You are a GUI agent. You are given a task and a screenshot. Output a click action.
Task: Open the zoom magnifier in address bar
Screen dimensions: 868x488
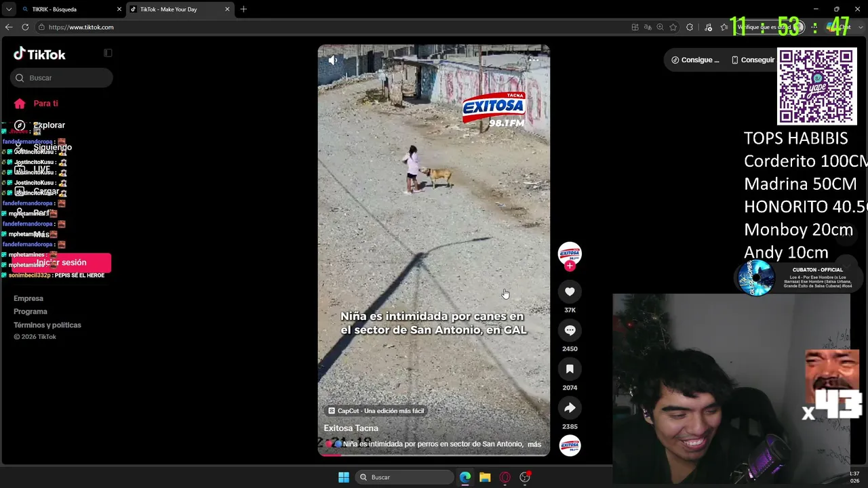pos(660,27)
